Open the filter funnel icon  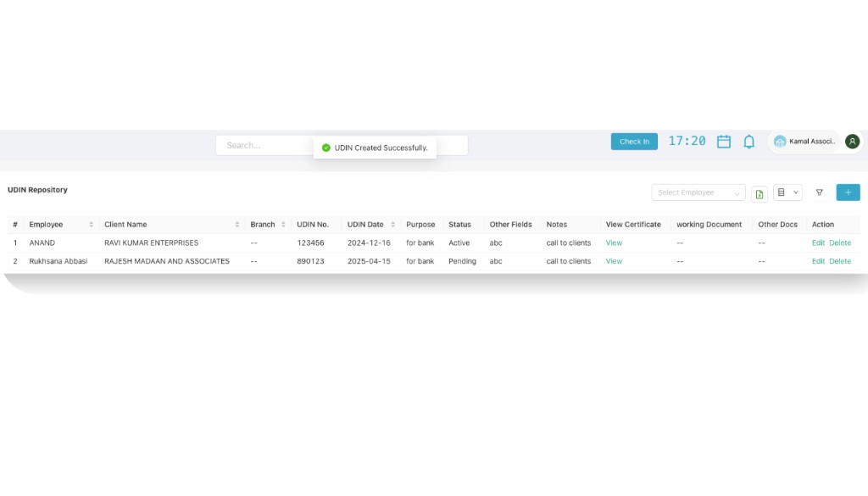click(x=819, y=192)
